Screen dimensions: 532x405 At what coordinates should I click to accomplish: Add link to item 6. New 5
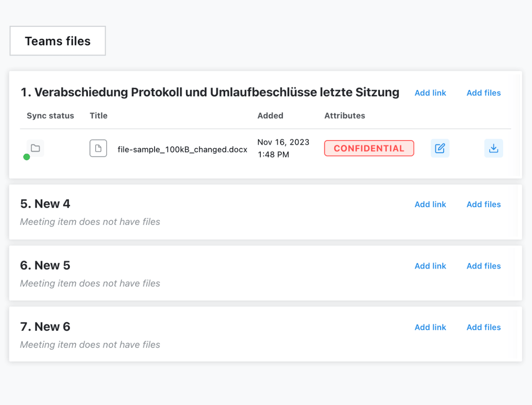coord(430,266)
